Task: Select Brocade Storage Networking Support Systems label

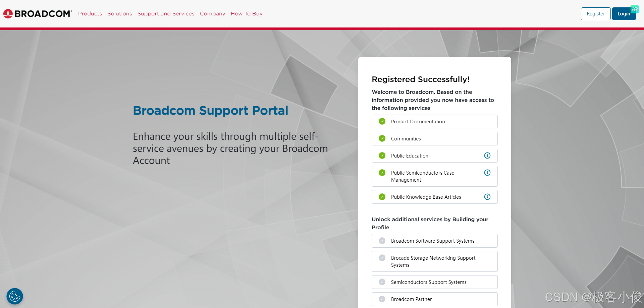Action: [433, 261]
